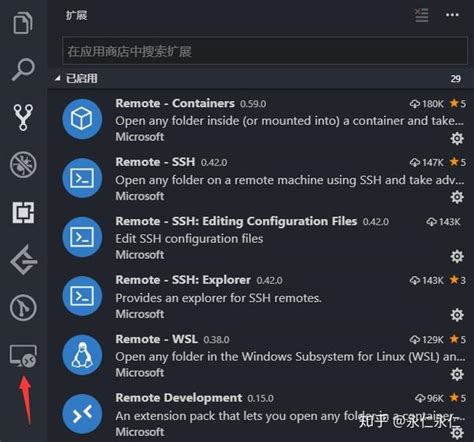Image resolution: width=474 pixels, height=442 pixels.
Task: Click the SSH Editing Configuration Files icon
Action: pos(82,237)
